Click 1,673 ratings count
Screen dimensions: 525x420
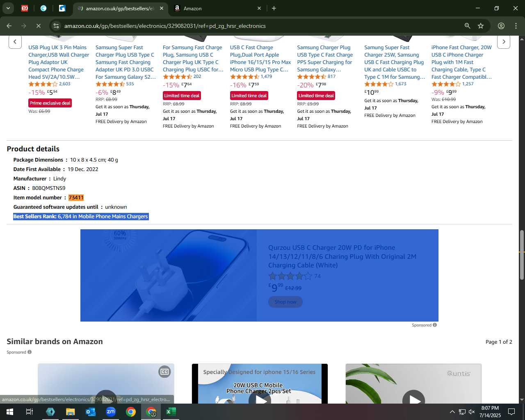401,84
